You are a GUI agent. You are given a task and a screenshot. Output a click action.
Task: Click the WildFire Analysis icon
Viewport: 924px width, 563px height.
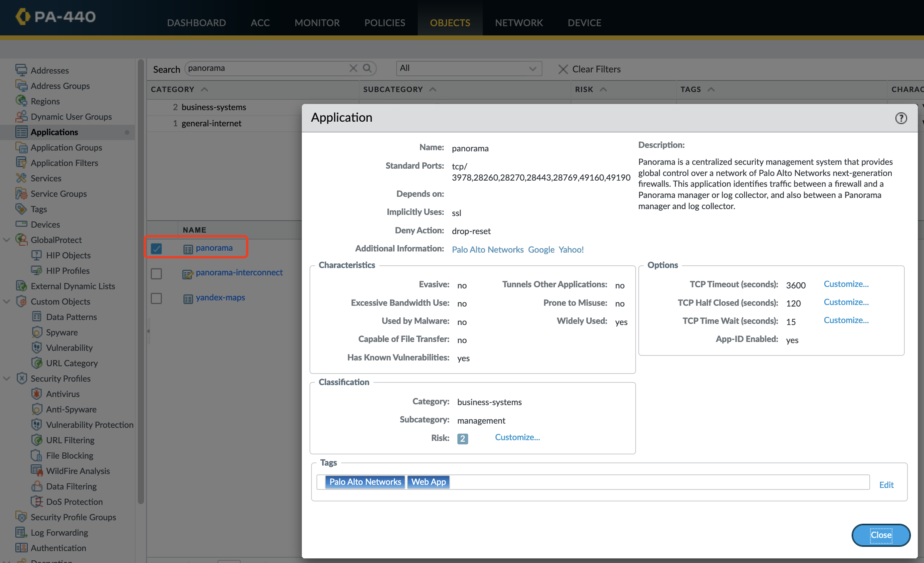click(37, 471)
